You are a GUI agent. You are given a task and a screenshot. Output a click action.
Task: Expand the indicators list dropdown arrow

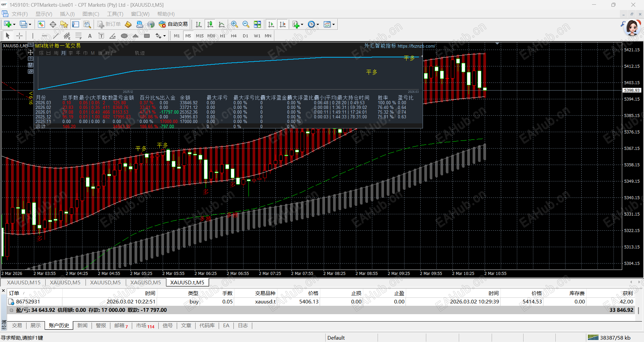tap(302, 24)
